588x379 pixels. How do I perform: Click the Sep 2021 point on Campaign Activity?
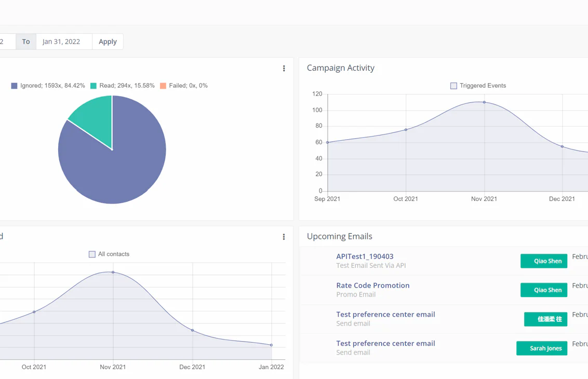pos(327,142)
